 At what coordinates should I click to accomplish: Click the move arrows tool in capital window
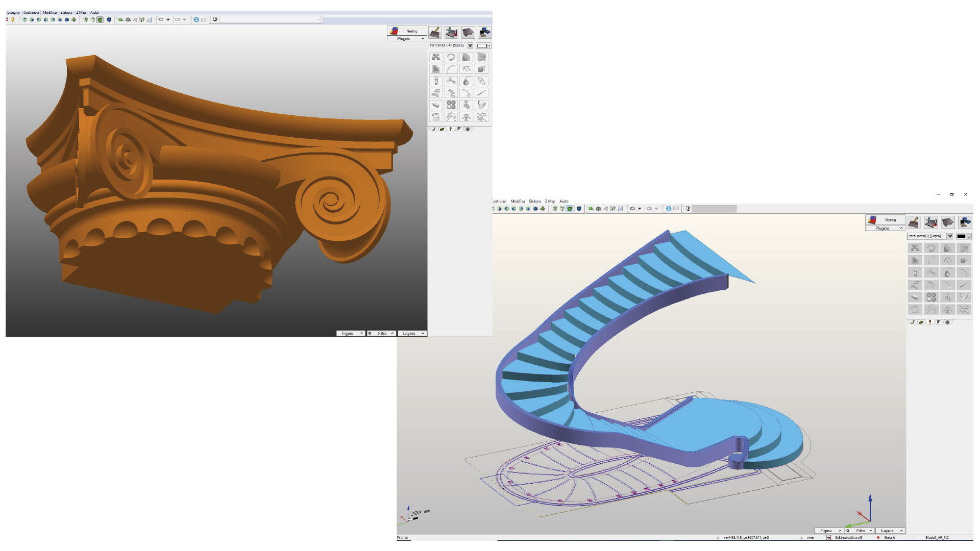click(x=436, y=57)
